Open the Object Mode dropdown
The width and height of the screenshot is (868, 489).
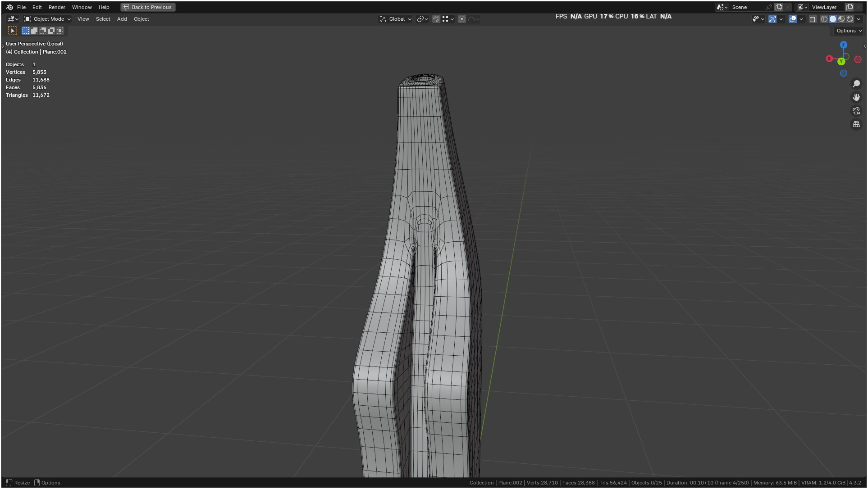[x=48, y=19]
